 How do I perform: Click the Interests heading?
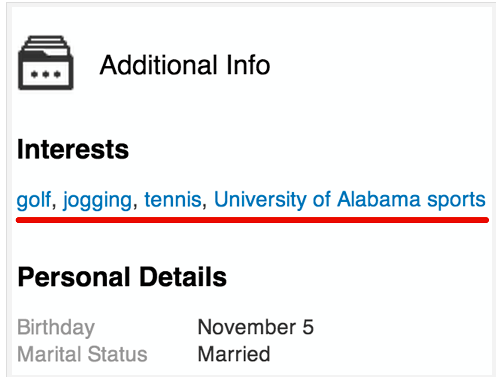pos(73,149)
